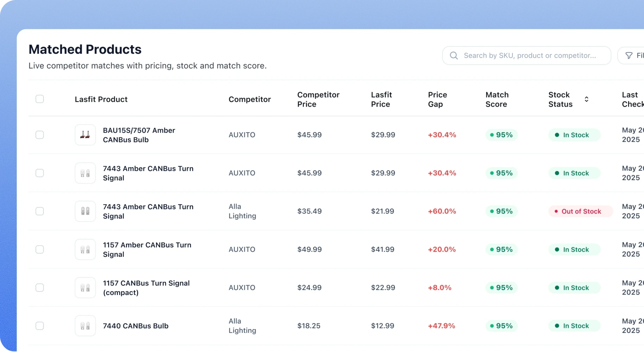Open BAU15S/7507 Amber CANBus Bulb product name
644x352 pixels.
(139, 135)
